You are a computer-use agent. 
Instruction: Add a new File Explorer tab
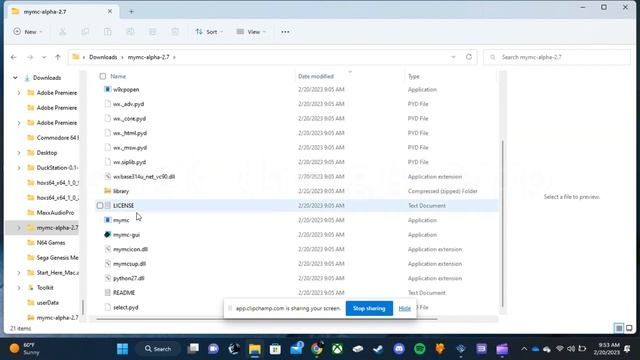[131, 12]
